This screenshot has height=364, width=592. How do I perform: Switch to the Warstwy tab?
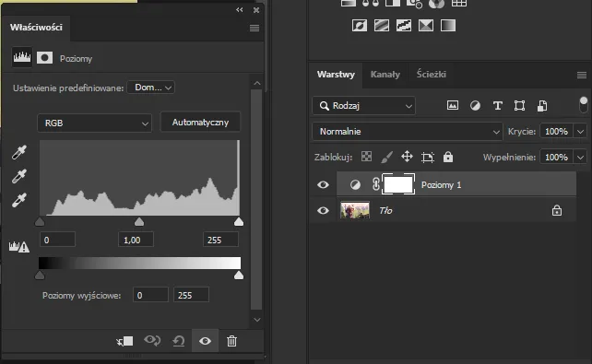[x=336, y=75]
